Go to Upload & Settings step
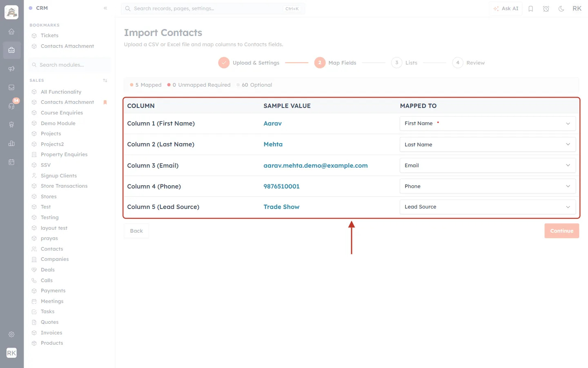The image size is (588, 368). coord(249,63)
